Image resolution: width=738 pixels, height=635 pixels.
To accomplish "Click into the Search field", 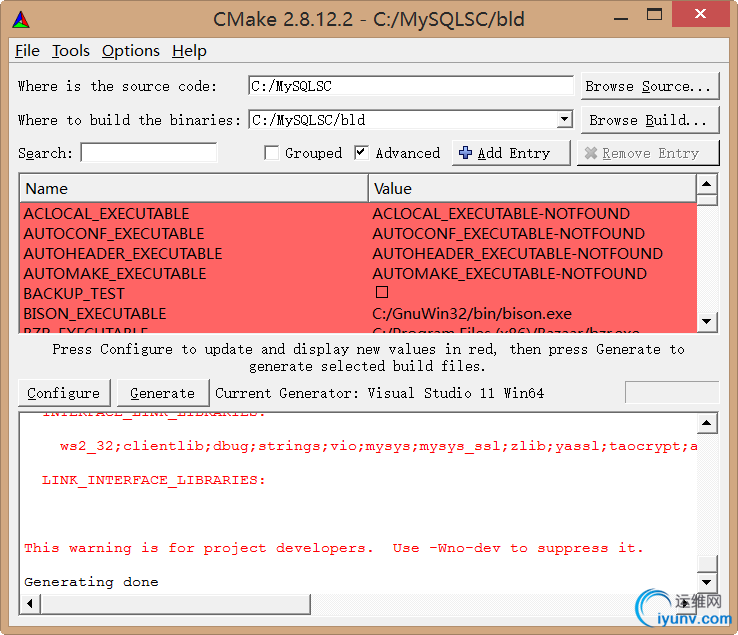I will 149,153.
